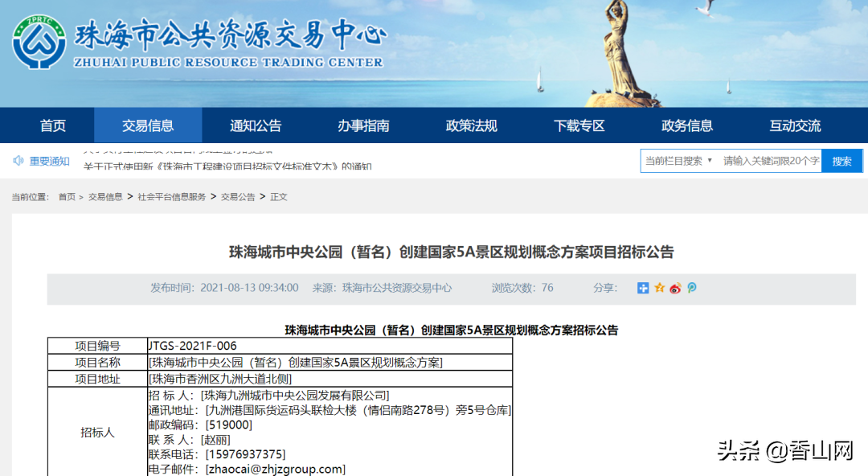Screen dimensions: 868x476
Task: Click the ZPRTC circular logo
Action: click(x=39, y=42)
